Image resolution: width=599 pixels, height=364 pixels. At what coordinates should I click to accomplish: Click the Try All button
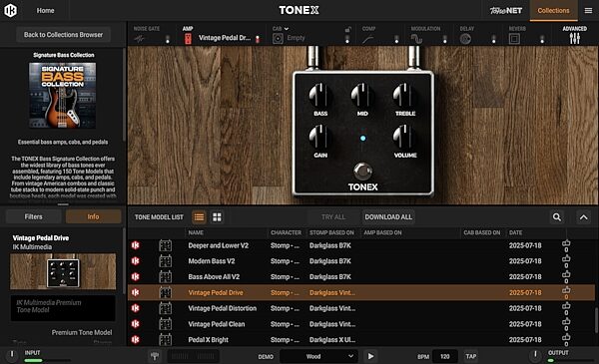click(x=333, y=217)
